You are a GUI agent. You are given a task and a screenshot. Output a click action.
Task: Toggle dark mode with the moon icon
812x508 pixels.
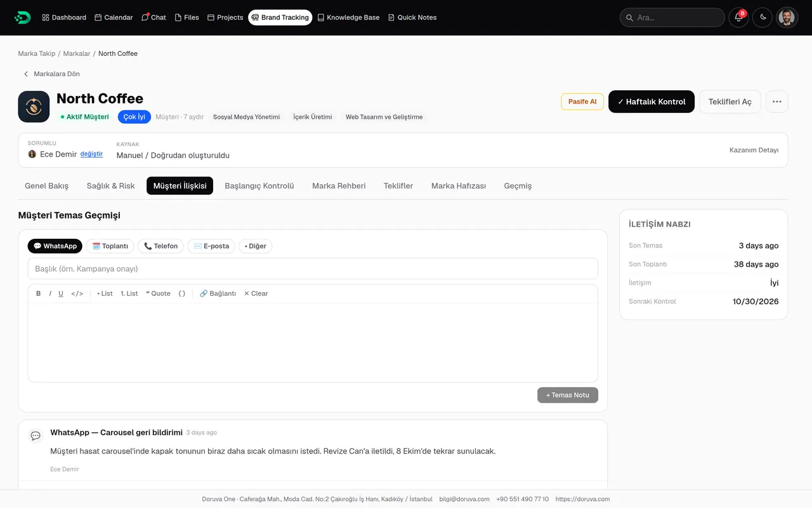[x=763, y=17]
